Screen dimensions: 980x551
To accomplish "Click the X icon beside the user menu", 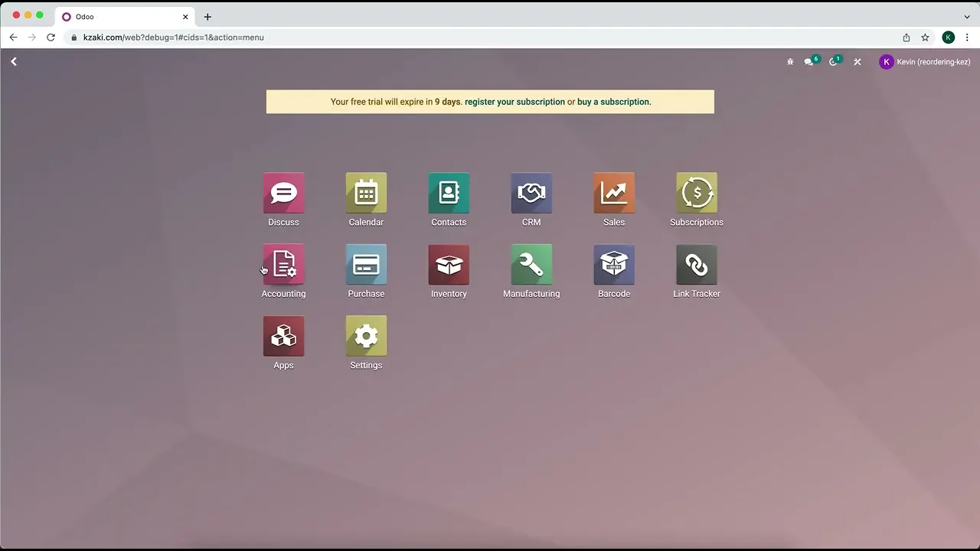I will click(857, 62).
